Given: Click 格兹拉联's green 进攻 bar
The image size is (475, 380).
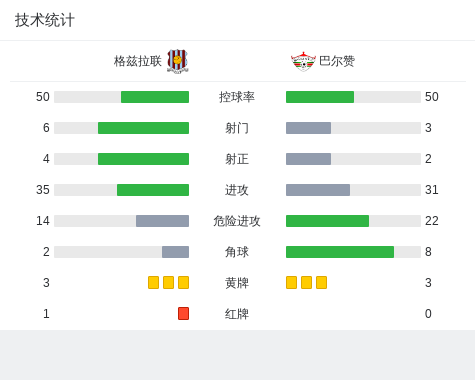Looking at the screenshot, I should point(153,190).
